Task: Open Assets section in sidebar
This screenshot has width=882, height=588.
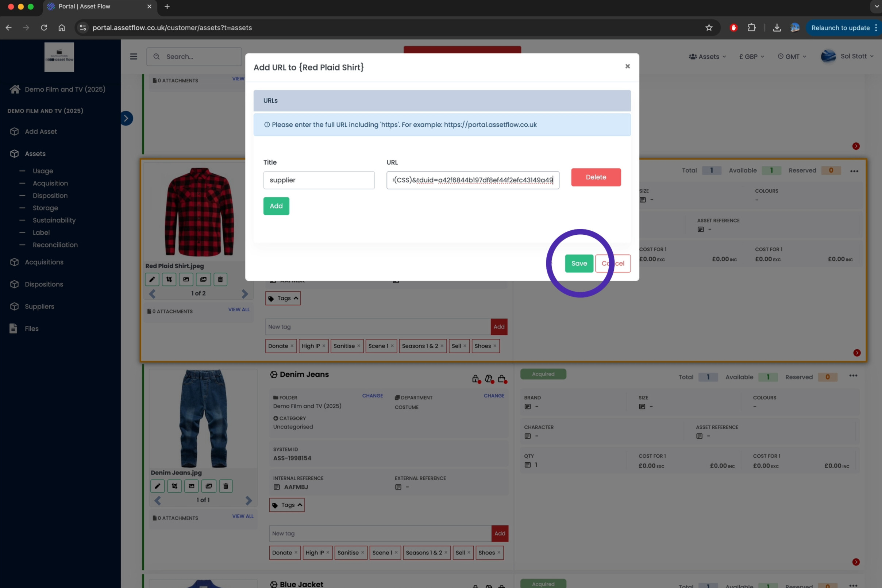Action: 28,154
